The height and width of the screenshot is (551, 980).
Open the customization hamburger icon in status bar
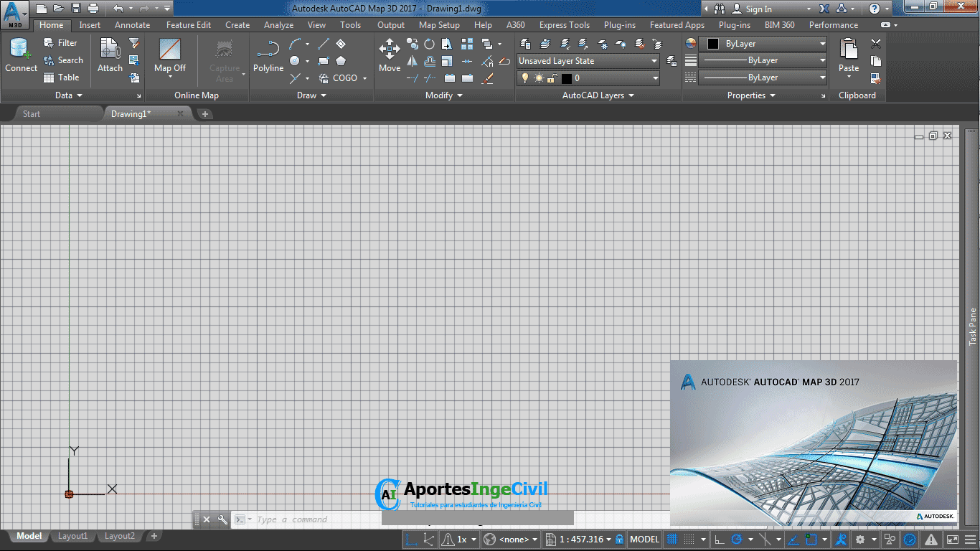tap(970, 540)
